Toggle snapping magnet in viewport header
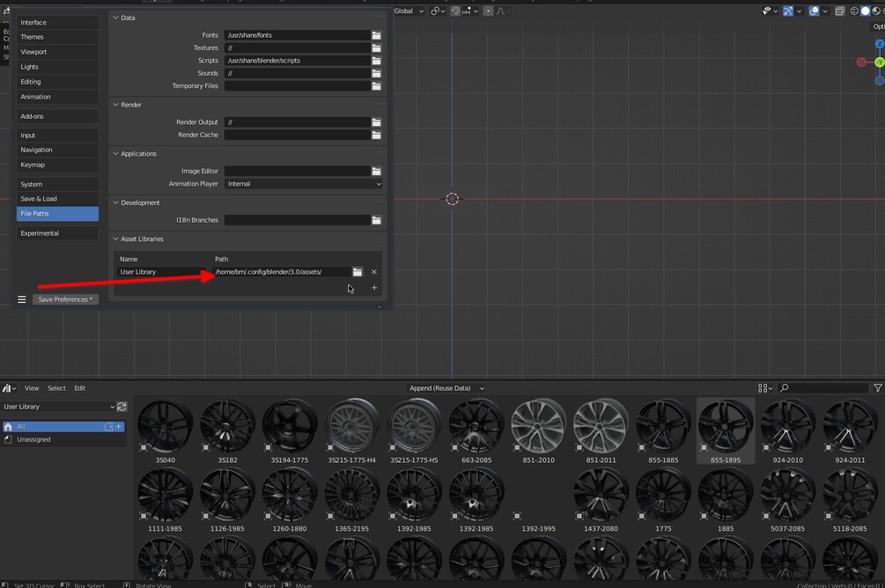The image size is (885, 588). [x=455, y=11]
